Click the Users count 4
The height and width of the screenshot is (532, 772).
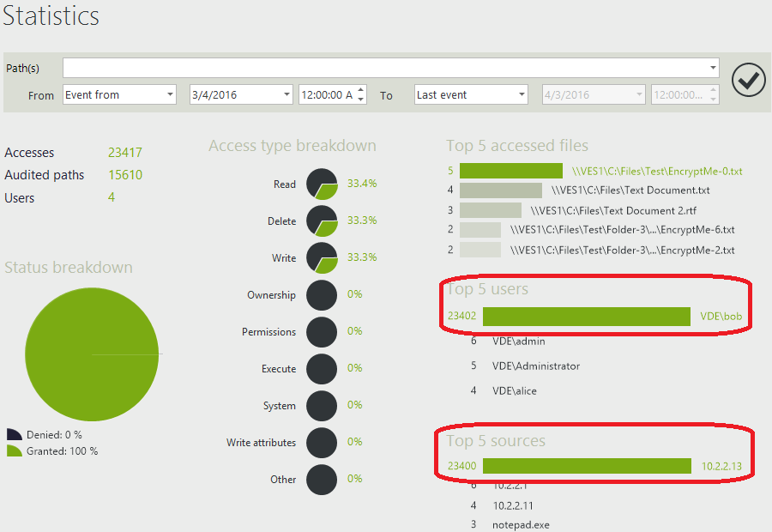coord(112,197)
